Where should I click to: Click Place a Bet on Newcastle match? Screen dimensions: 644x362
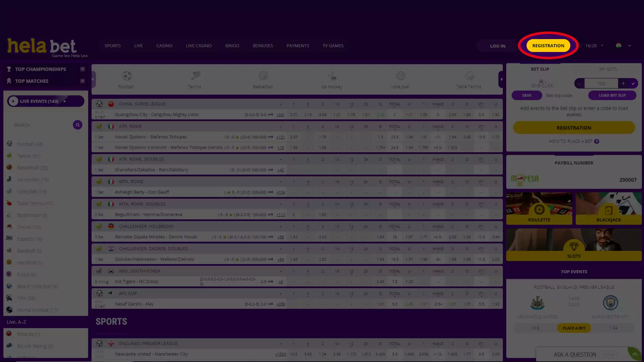(574, 328)
